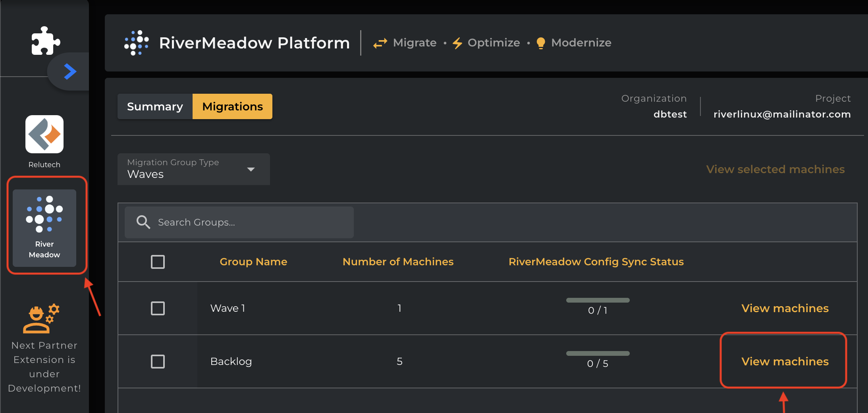This screenshot has height=413, width=868.
Task: Sort by Number of Machines header
Action: [x=398, y=262]
